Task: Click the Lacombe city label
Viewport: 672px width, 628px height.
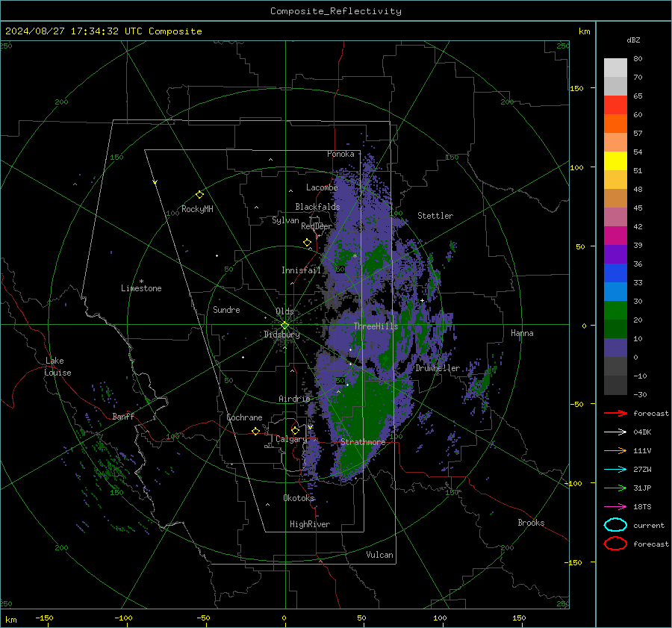Action: (322, 187)
